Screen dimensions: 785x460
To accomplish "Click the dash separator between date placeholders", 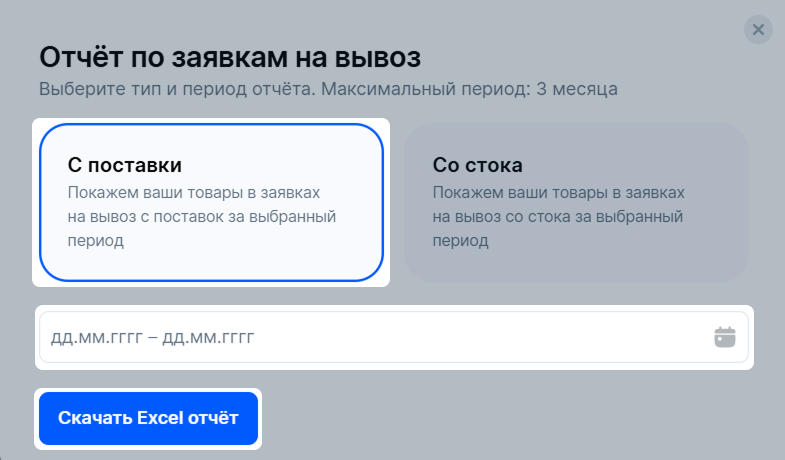I will pyautogui.click(x=153, y=338).
